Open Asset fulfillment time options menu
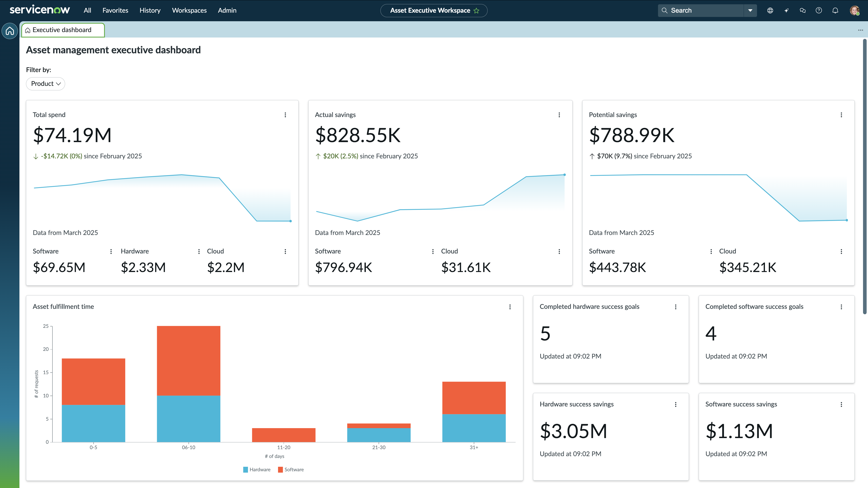 [x=510, y=307]
